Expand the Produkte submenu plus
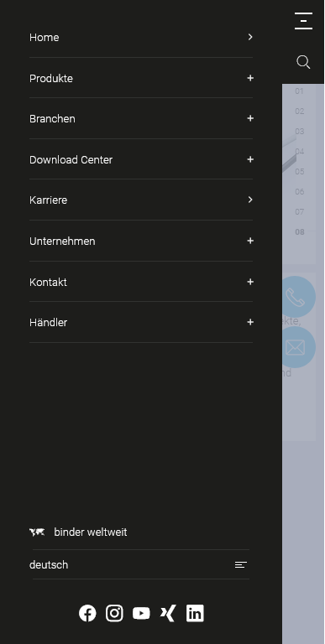 tap(250, 78)
